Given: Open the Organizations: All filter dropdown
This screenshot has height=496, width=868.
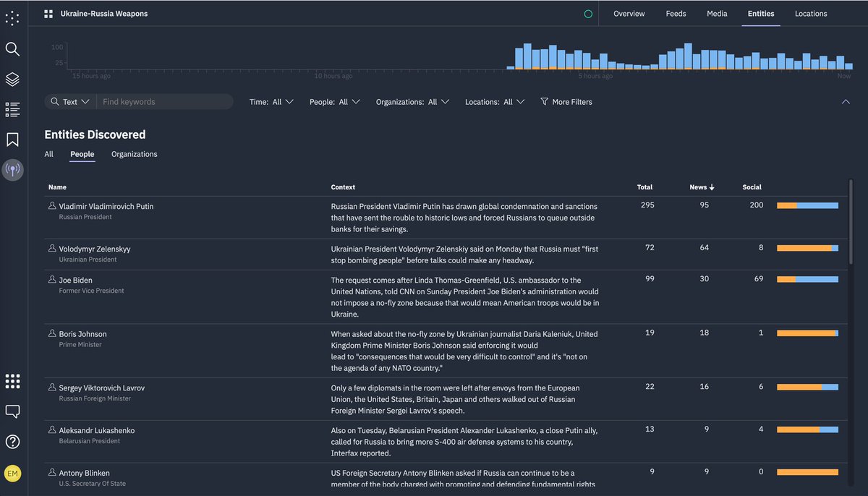Looking at the screenshot, I should pos(412,102).
